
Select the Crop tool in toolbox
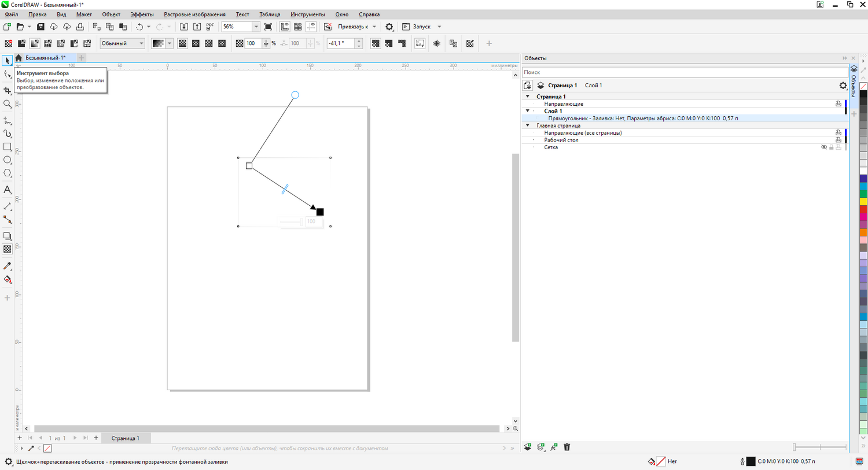(x=8, y=91)
